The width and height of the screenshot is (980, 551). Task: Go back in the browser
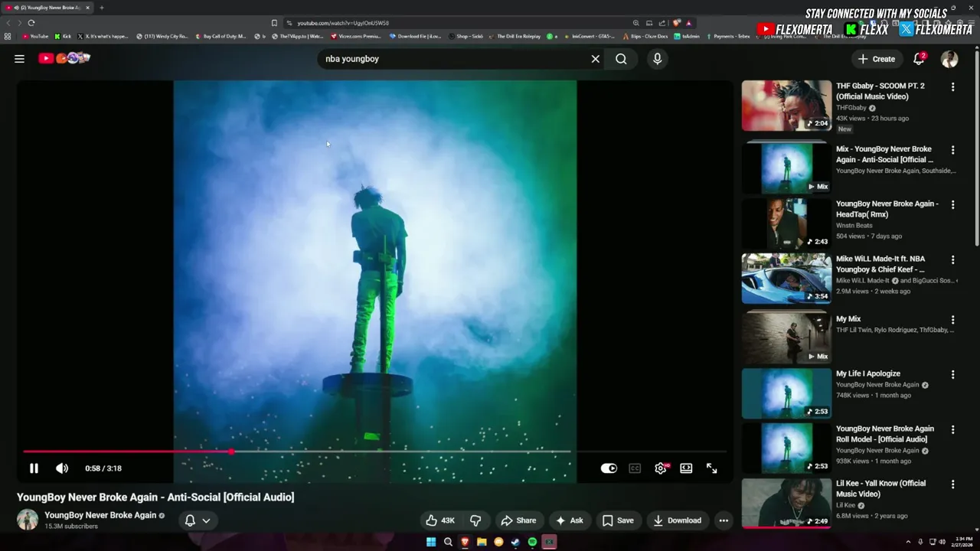coord(8,23)
